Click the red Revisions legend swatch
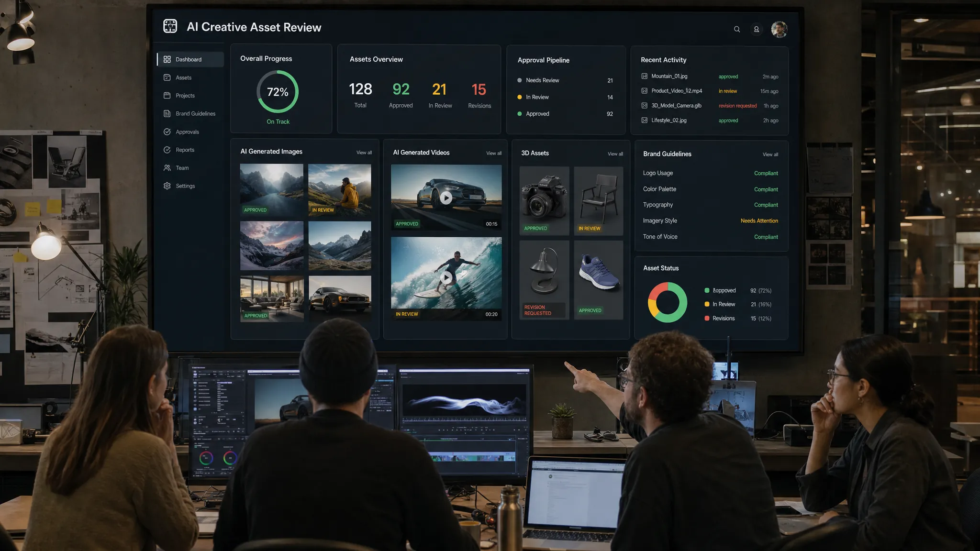The width and height of the screenshot is (980, 551). pyautogui.click(x=707, y=318)
